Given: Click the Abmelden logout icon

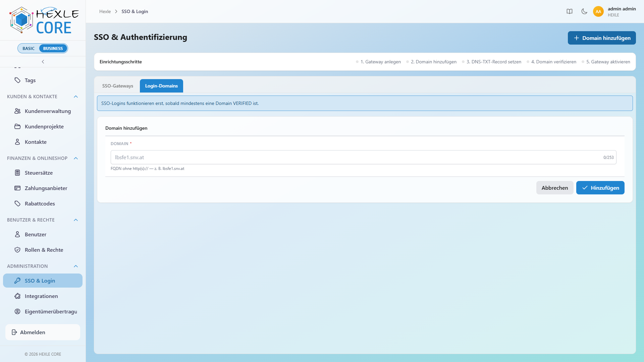Looking at the screenshot, I should pyautogui.click(x=14, y=332).
